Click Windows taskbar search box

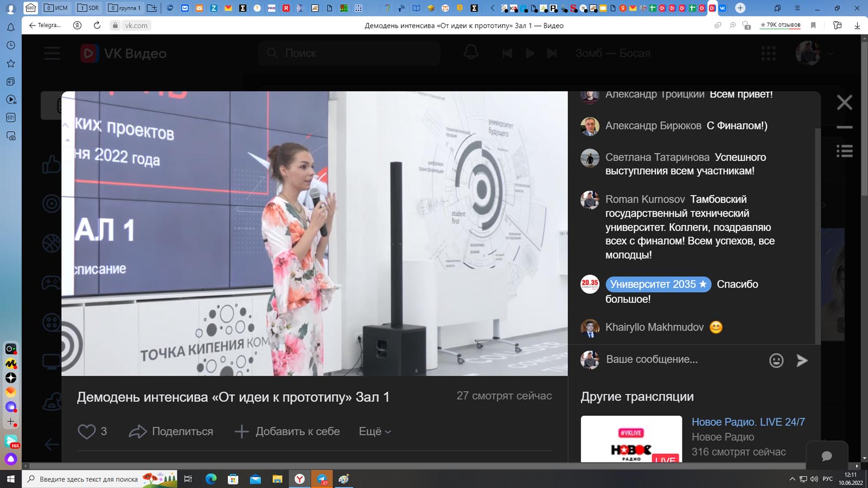(100, 479)
